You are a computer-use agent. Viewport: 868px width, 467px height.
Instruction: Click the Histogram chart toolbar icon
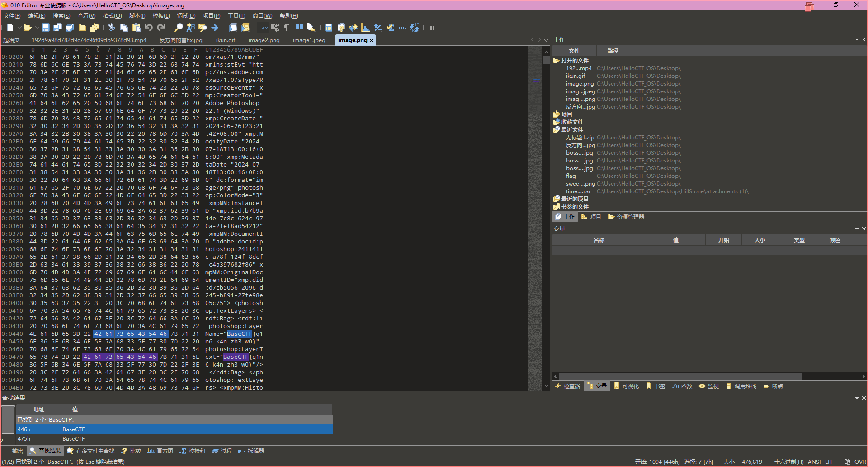[365, 28]
